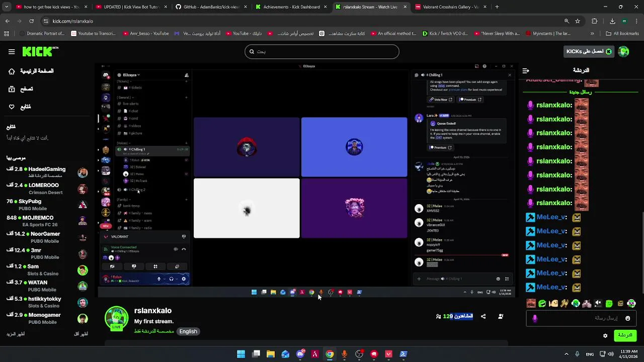Viewport: 644px width, 362px height.
Task: Open the Browse icon in Kick sidebar
Action: [12, 89]
